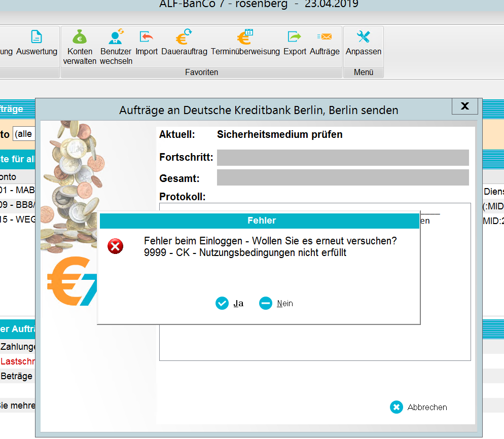The height and width of the screenshot is (439, 504).
Task: Click the Nein minus icon
Action: pyautogui.click(x=266, y=303)
